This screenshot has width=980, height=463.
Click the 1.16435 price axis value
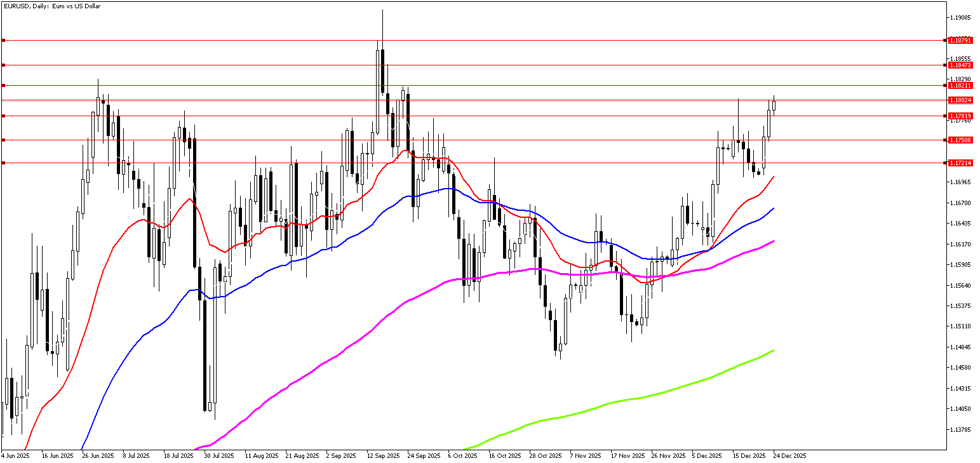[961, 224]
